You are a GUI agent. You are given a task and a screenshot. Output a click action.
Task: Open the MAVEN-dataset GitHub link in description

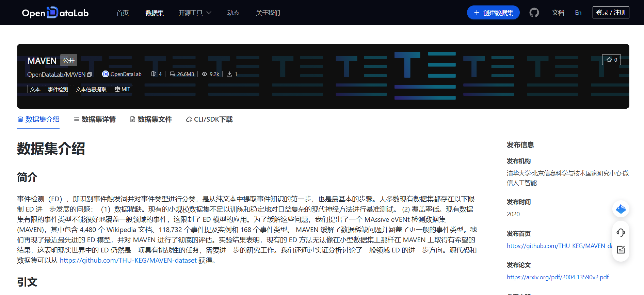click(x=128, y=260)
